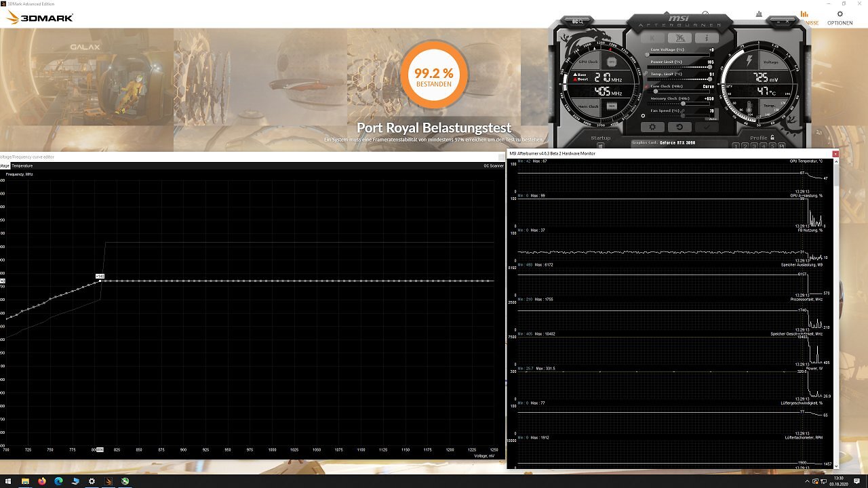Click the thermometer icon on gauge
Screen dimensions: 868x488
pos(749,107)
